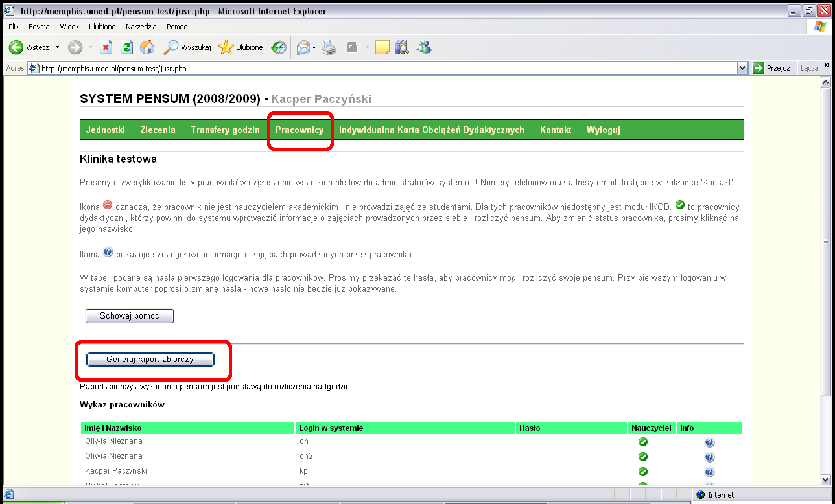Click the red X stop-loading icon
The width and height of the screenshot is (835, 504).
tap(106, 47)
